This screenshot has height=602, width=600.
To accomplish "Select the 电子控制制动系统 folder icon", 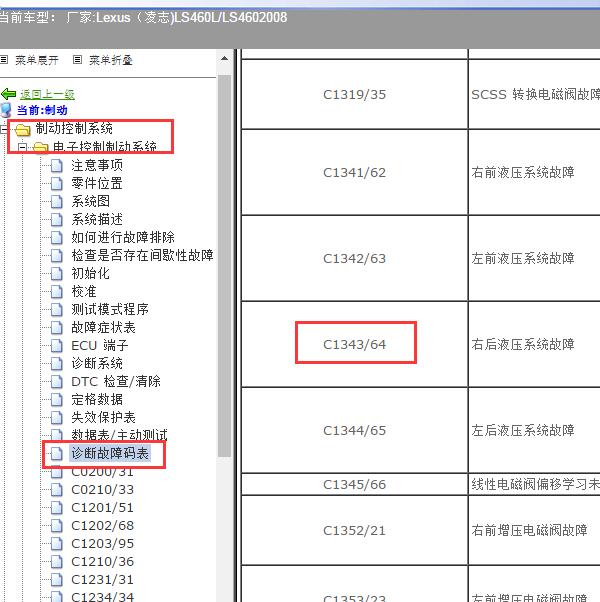I will coord(41,147).
